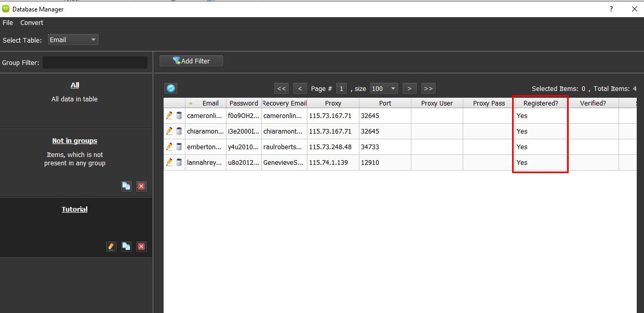Select the password cell y4u2010...
The height and width of the screenshot is (313, 644).
pos(244,147)
